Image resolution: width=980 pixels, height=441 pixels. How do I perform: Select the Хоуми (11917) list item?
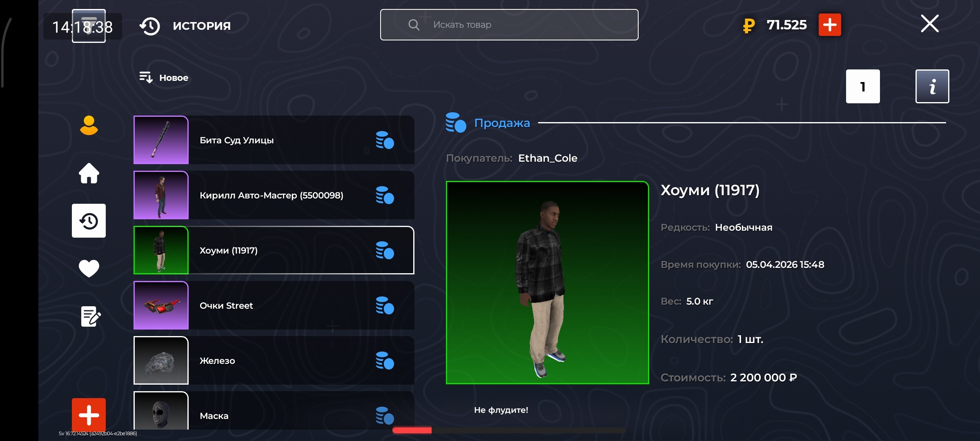click(274, 250)
